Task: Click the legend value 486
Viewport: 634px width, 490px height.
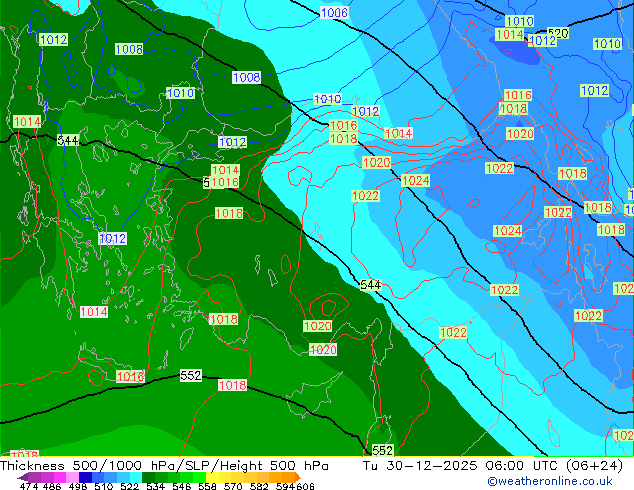Action: click(x=52, y=486)
